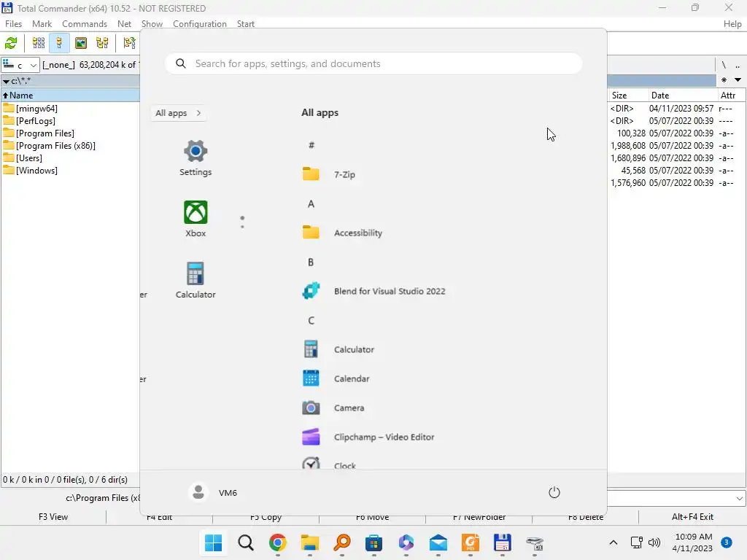Viewport: 747px width, 560px height.
Task: Switch to brief multi-column file view icon
Action: 39,43
